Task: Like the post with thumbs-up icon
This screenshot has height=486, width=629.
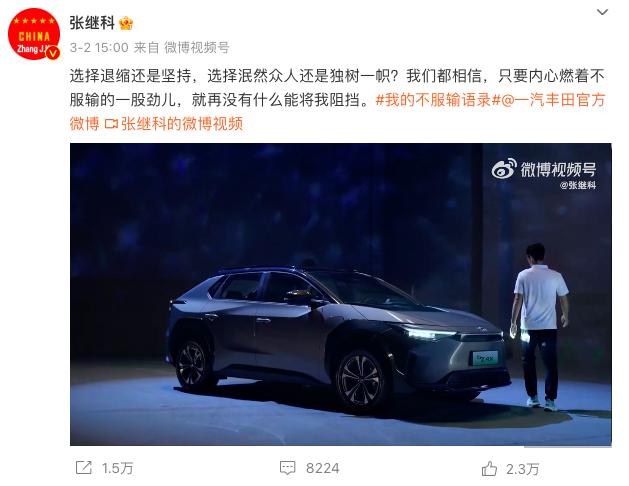Action: click(489, 468)
